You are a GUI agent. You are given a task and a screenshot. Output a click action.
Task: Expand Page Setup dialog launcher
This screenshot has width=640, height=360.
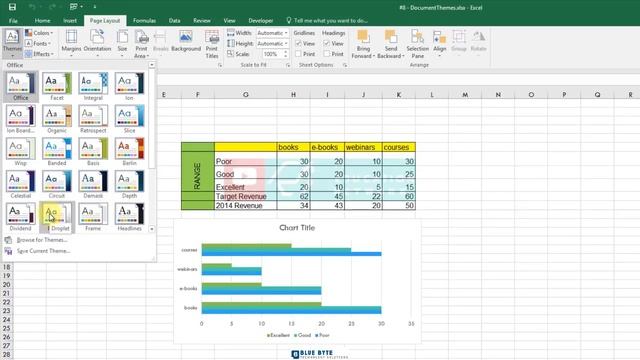point(220,65)
